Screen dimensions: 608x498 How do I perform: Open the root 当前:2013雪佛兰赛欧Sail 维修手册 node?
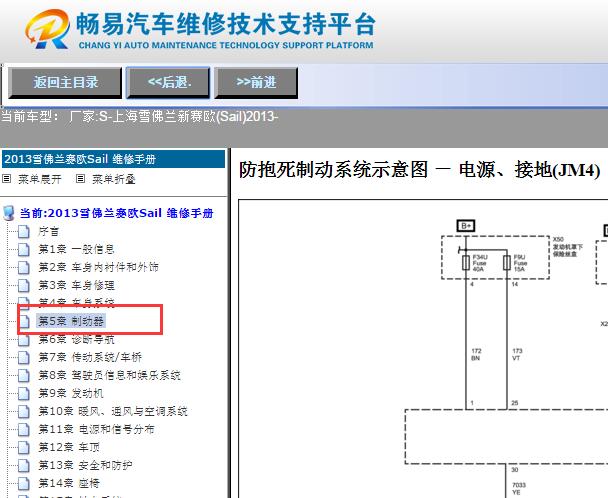[116, 213]
